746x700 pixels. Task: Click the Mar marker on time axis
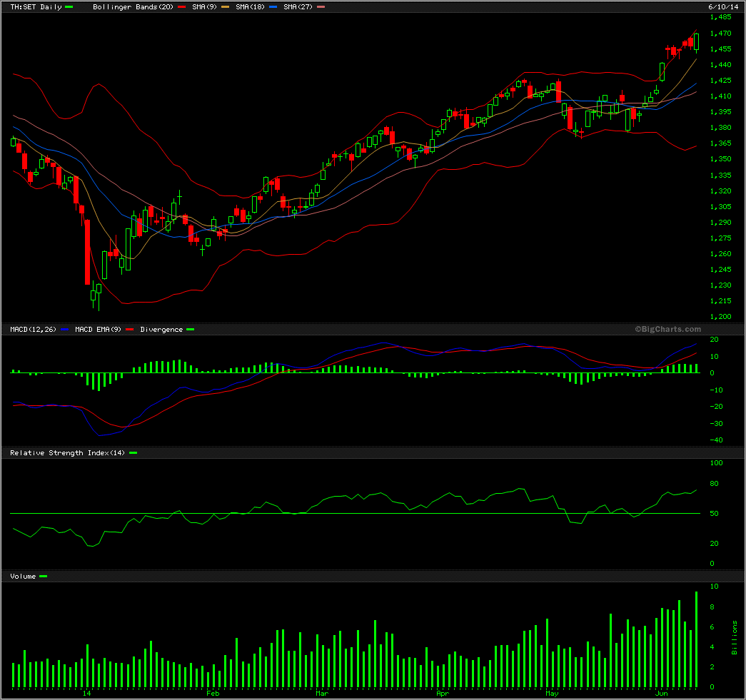(322, 694)
